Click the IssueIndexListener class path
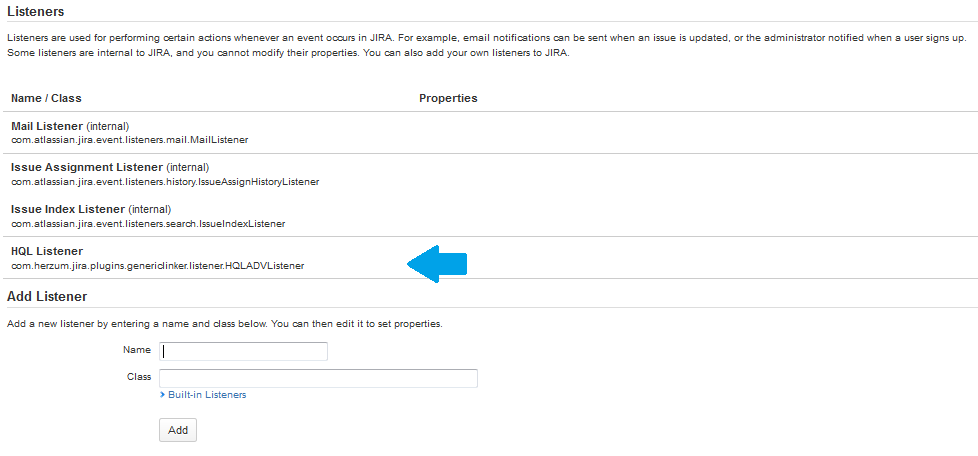Viewport: 978px width, 456px height. (x=148, y=224)
